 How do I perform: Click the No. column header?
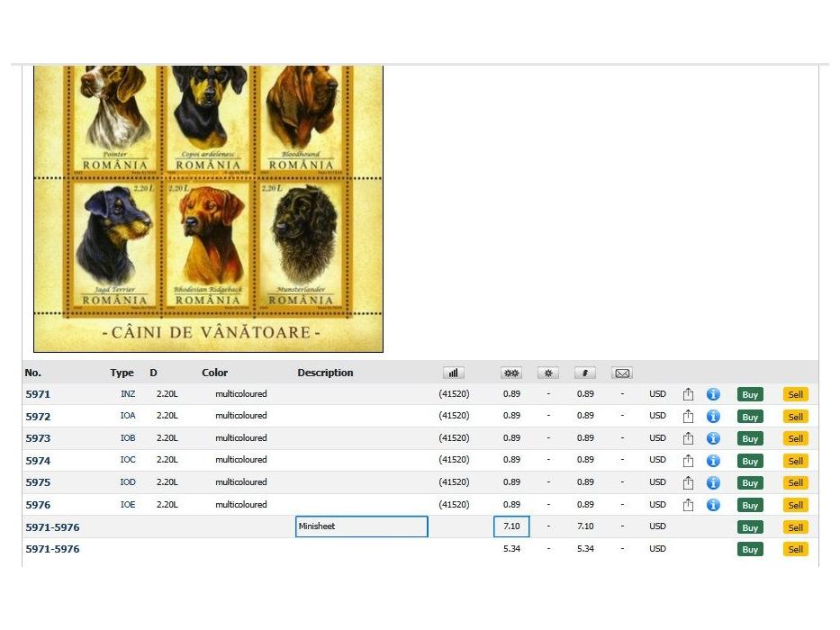[32, 373]
